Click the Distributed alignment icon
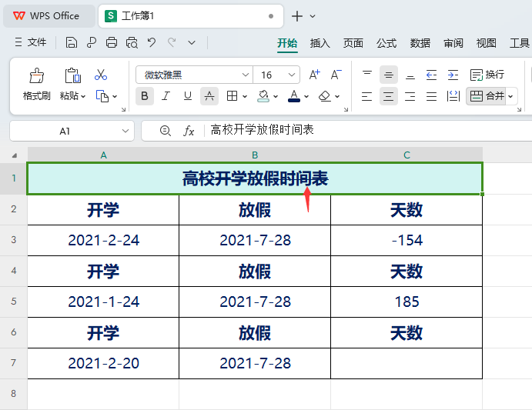The height and width of the screenshot is (410, 532). coord(453,96)
